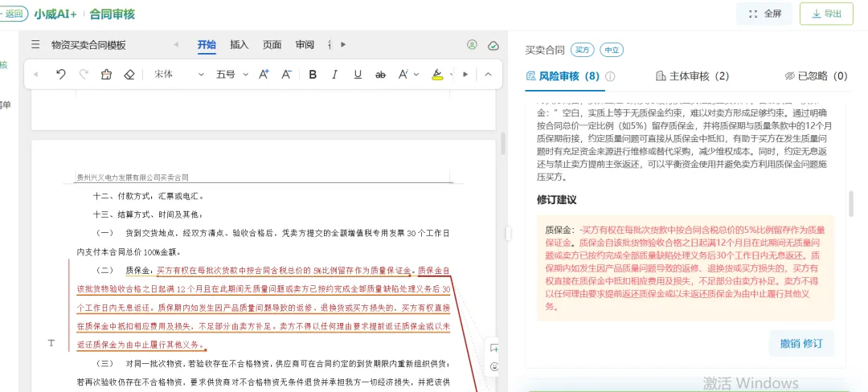Click the undo arrow icon
868x392 pixels.
61,74
